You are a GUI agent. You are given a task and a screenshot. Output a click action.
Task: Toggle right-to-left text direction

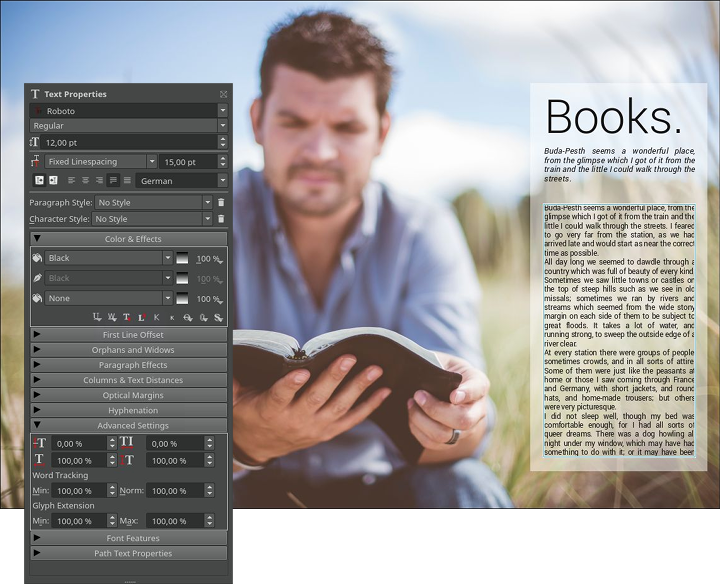tap(53, 181)
